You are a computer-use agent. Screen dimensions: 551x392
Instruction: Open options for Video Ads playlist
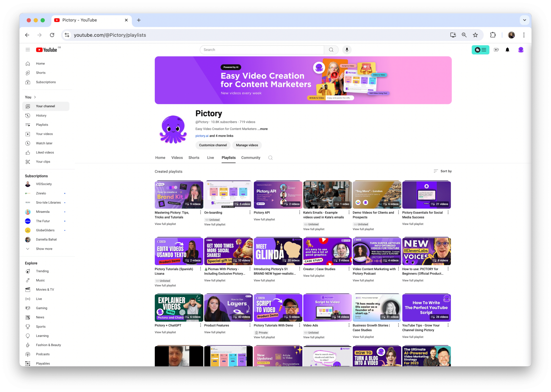click(349, 325)
